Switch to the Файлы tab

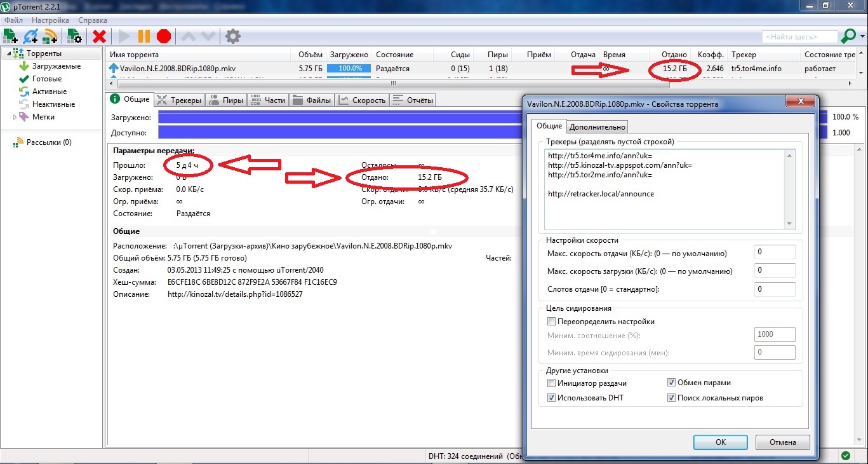312,100
